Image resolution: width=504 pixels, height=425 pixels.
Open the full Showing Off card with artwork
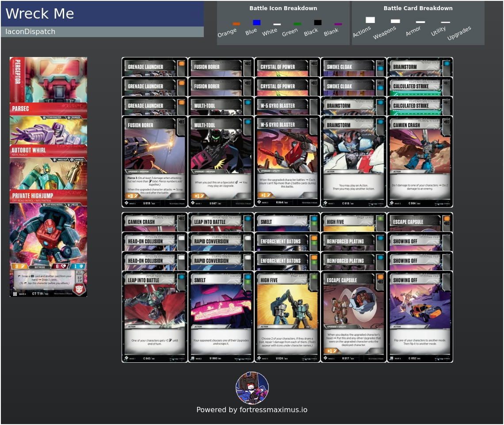click(420, 317)
